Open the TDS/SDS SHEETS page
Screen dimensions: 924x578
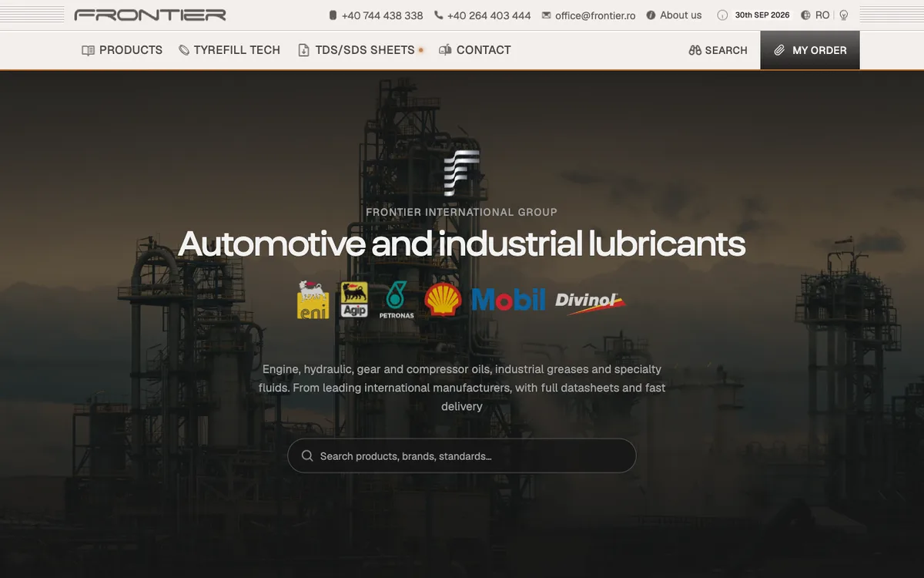(x=361, y=50)
